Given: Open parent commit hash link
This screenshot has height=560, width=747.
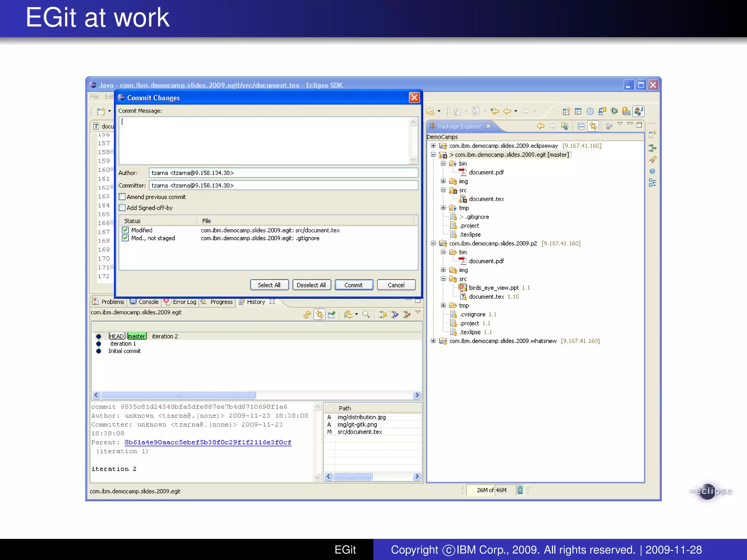Looking at the screenshot, I should (x=208, y=442).
